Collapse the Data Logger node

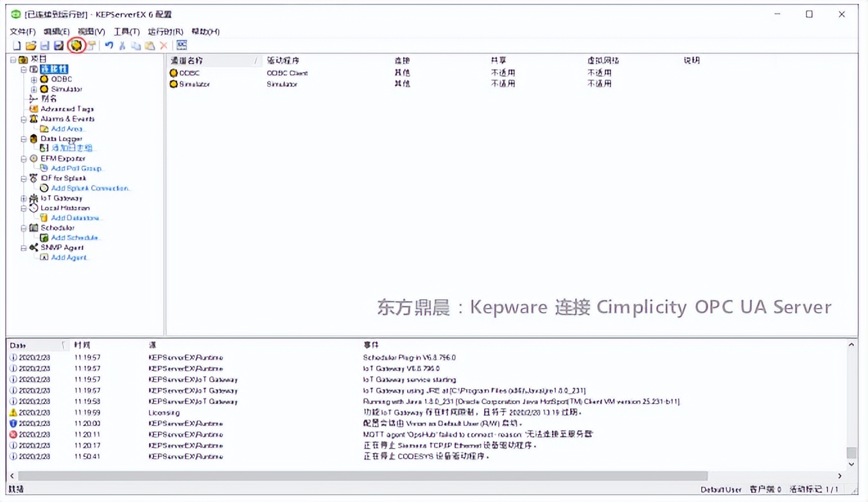24,139
